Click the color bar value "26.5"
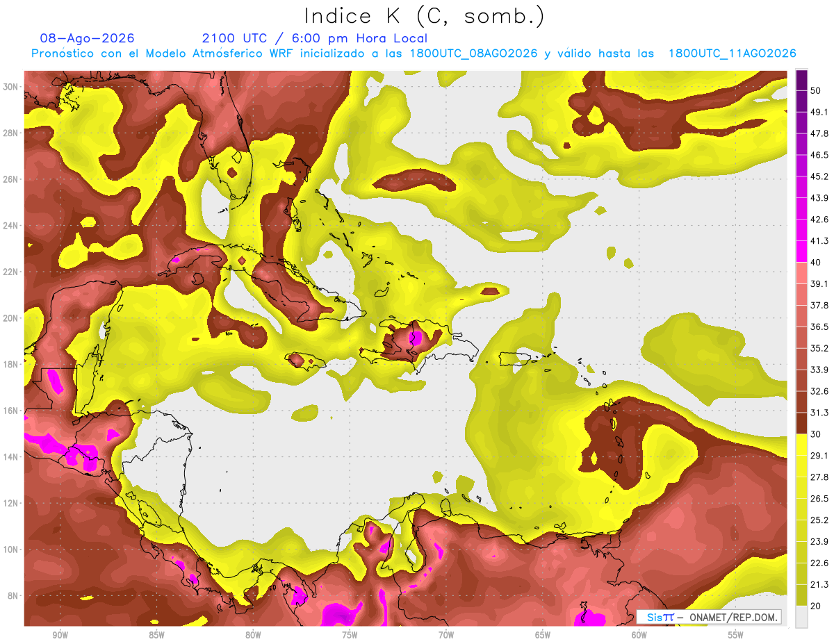The image size is (834, 644). (819, 499)
